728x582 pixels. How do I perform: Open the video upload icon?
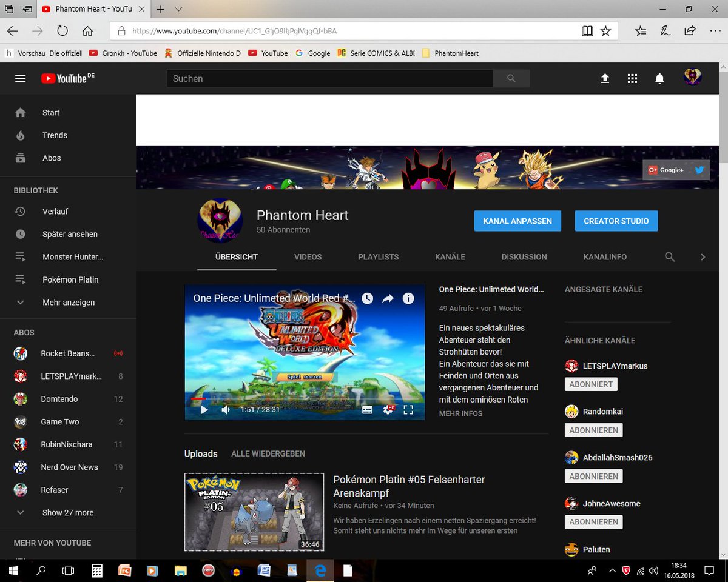tap(605, 78)
